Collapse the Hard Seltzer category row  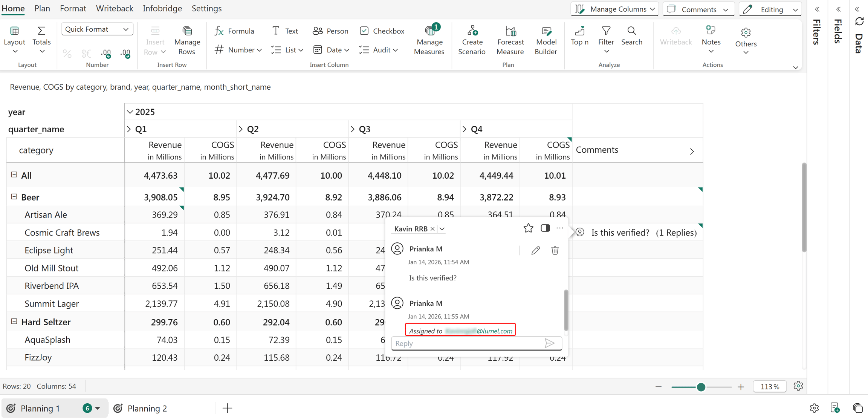click(14, 322)
